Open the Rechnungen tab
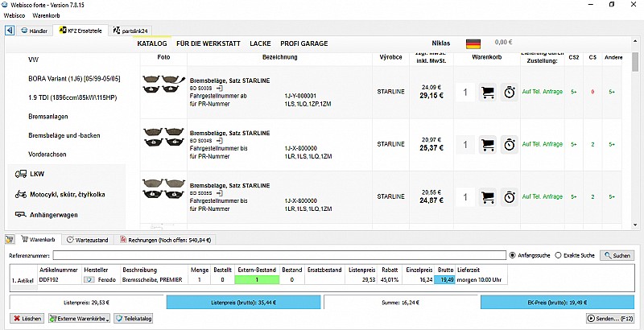Image resolution: width=644 pixels, height=330 pixels. [x=165, y=239]
